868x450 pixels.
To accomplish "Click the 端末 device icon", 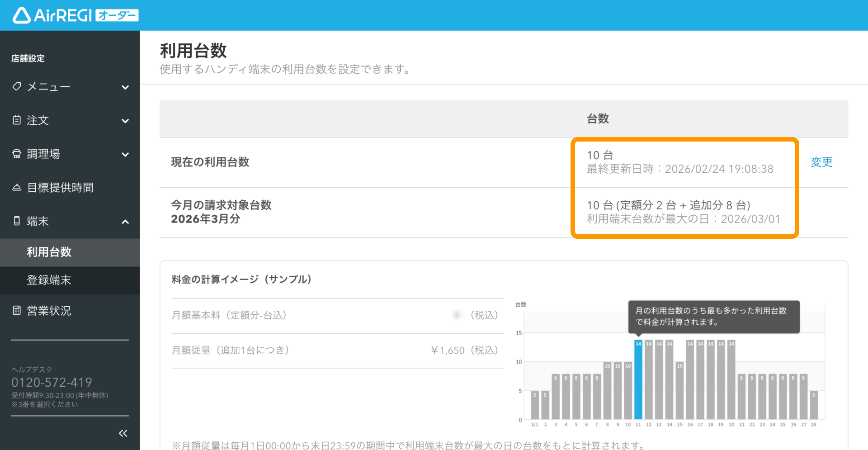I will tap(17, 221).
